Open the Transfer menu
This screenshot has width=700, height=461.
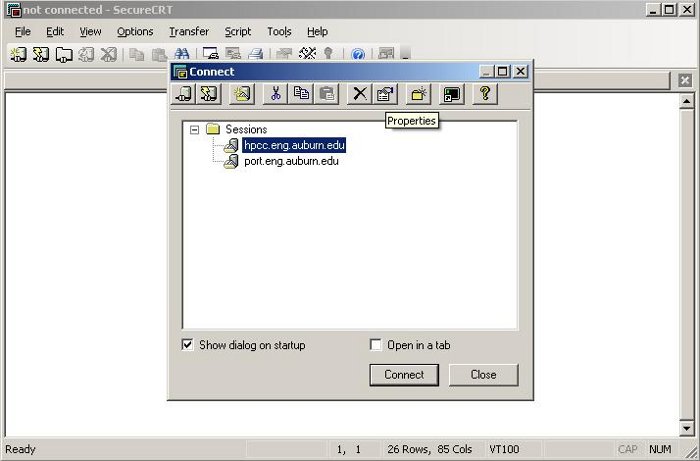(189, 32)
